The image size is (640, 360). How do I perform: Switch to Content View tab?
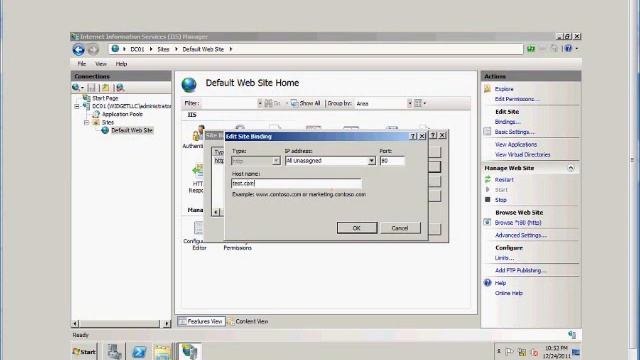tap(248, 322)
